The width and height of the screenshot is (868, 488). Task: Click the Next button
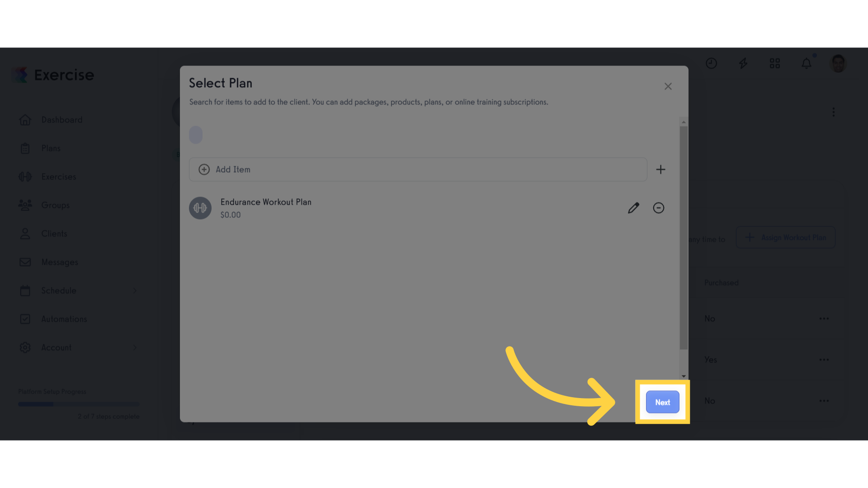(x=662, y=402)
